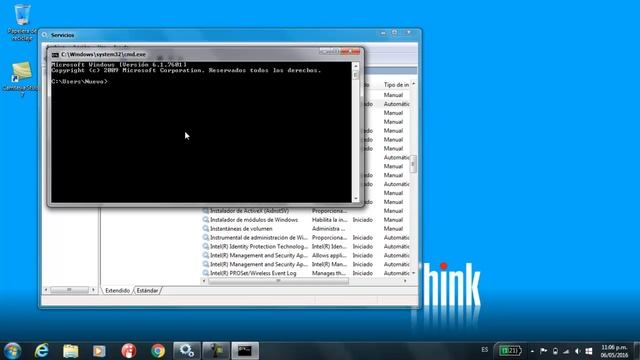Click the red round taskbar application icon
This screenshot has height=360, width=640.
click(x=129, y=351)
